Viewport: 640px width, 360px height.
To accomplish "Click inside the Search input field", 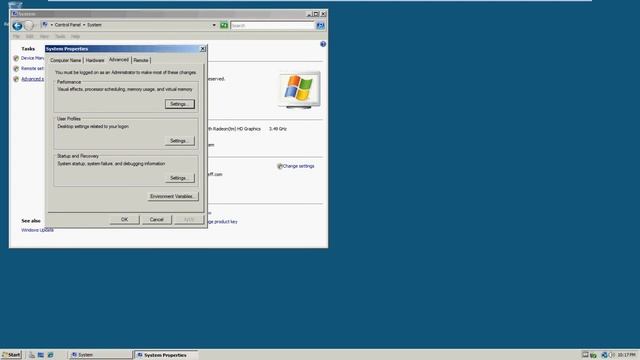I will [x=272, y=26].
